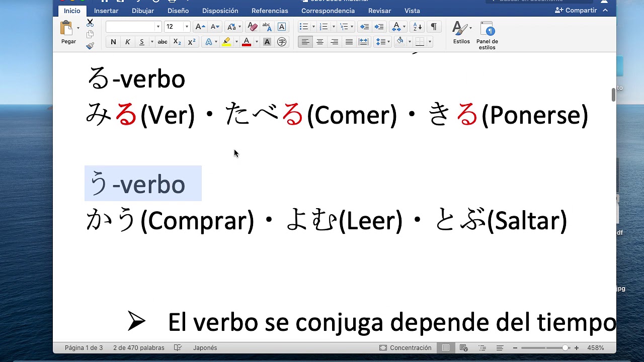This screenshot has height=362, width=644.
Task: Open the font name dropdown arrow
Action: click(x=158, y=27)
